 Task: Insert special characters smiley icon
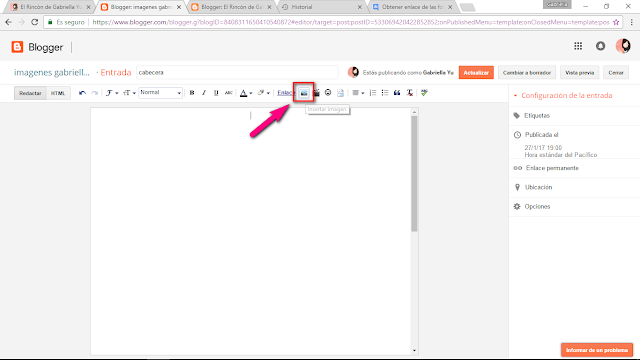click(x=328, y=93)
